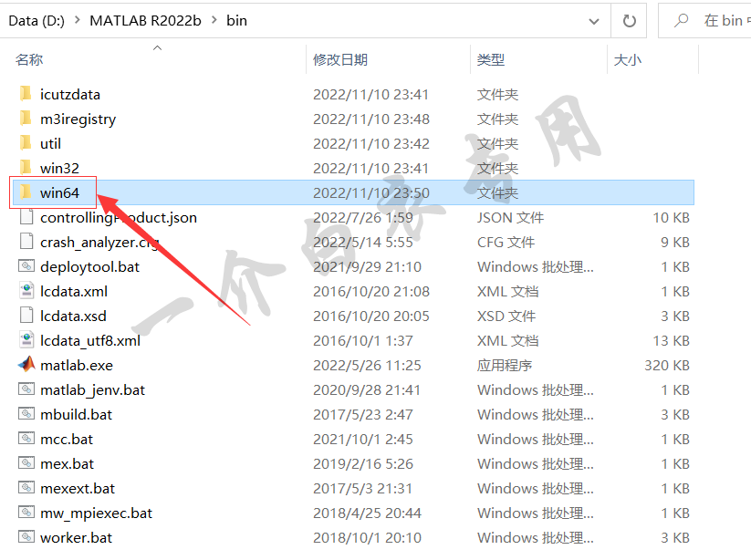Click the bin breadcrumb segment

[236, 21]
